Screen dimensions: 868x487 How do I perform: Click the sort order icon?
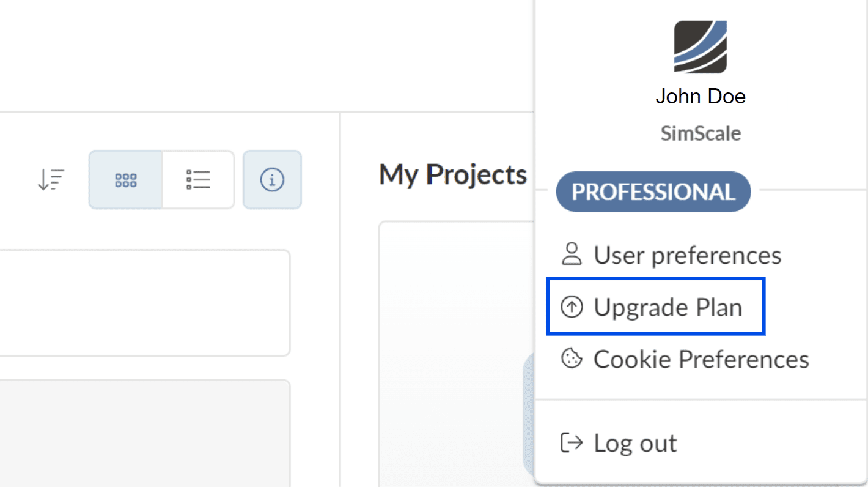[x=51, y=180]
